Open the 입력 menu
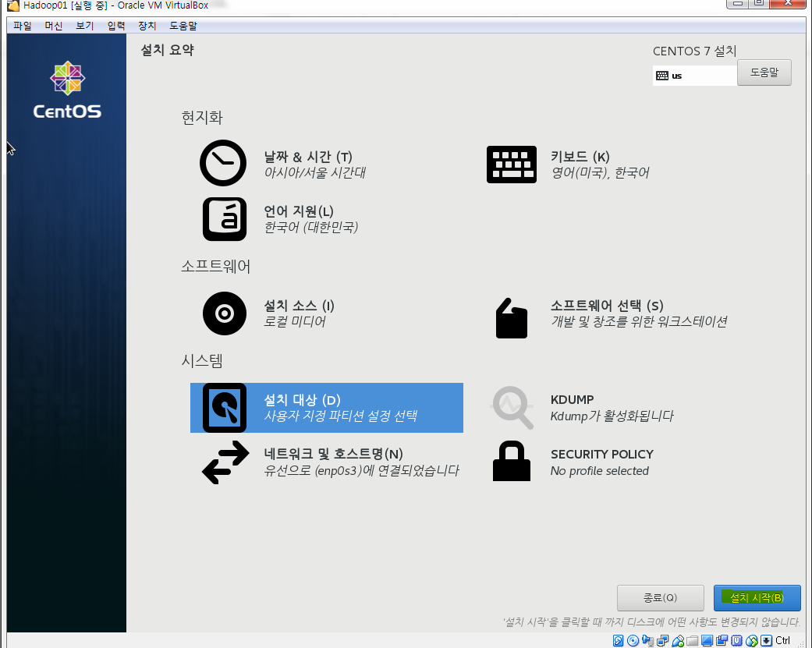Image resolution: width=812 pixels, height=648 pixels. click(116, 26)
